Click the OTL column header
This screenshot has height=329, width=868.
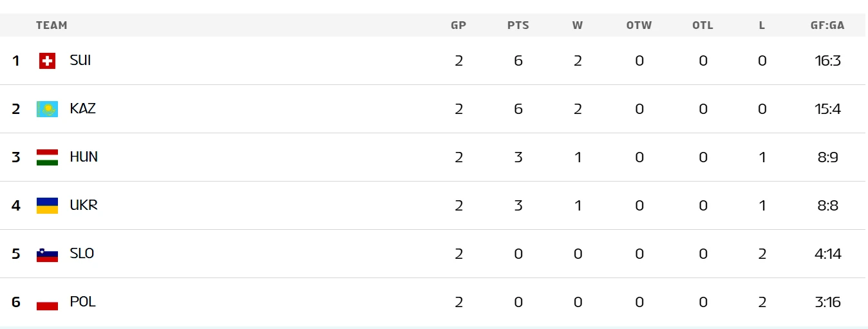tap(703, 26)
